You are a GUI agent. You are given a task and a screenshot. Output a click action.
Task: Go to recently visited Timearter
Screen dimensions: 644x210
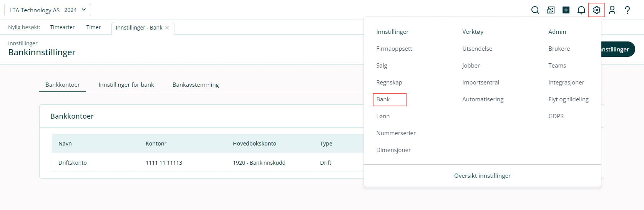click(62, 27)
